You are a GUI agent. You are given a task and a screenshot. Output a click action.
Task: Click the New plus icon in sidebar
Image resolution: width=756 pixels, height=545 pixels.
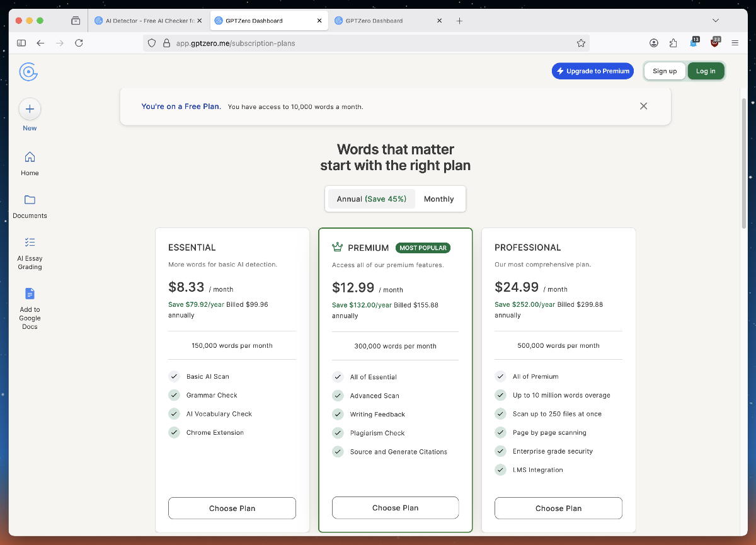pyautogui.click(x=30, y=109)
